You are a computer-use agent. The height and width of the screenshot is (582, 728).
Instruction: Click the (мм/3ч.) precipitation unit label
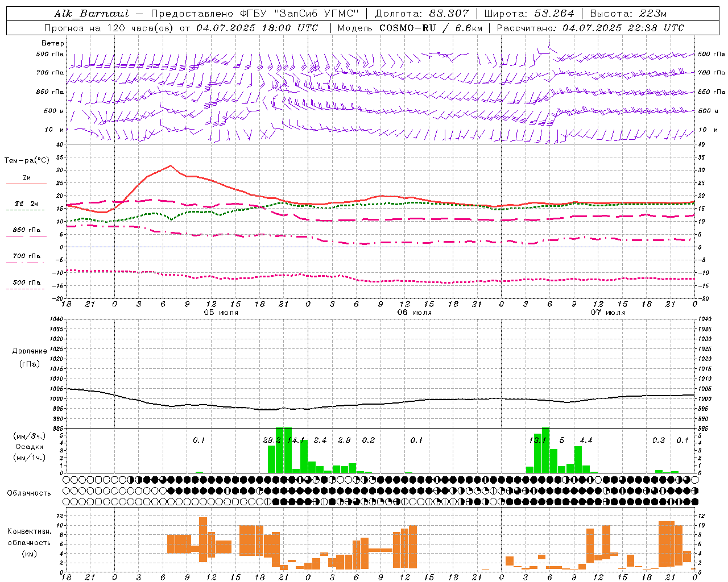click(x=30, y=436)
